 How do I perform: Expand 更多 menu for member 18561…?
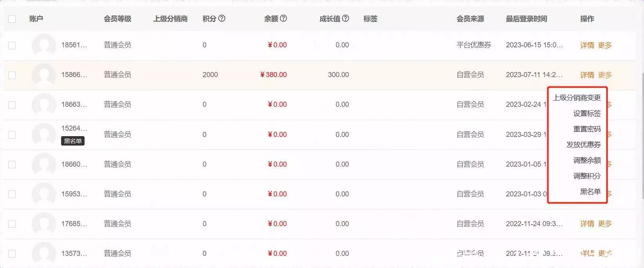[x=605, y=45]
